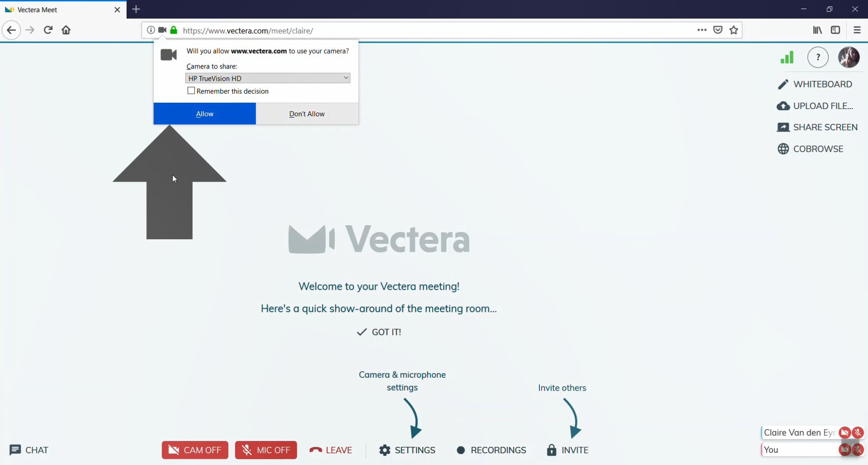This screenshot has height=465, width=868.
Task: Toggle the Mic Off button
Action: click(266, 450)
